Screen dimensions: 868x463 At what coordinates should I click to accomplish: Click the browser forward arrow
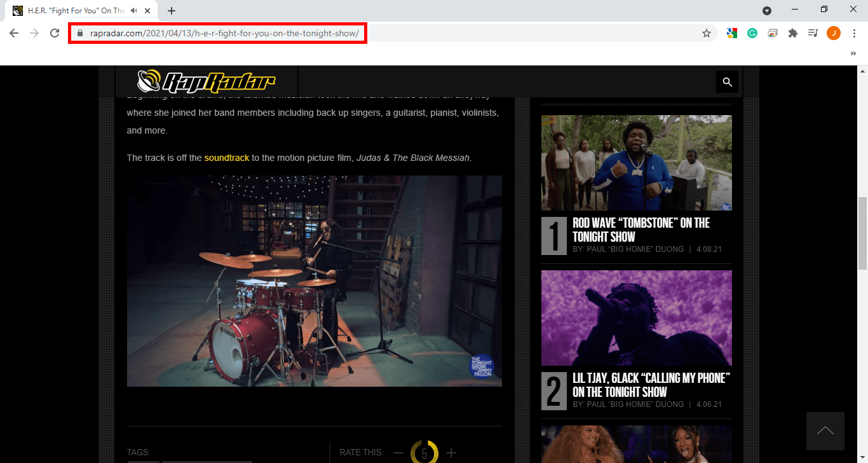tap(34, 33)
